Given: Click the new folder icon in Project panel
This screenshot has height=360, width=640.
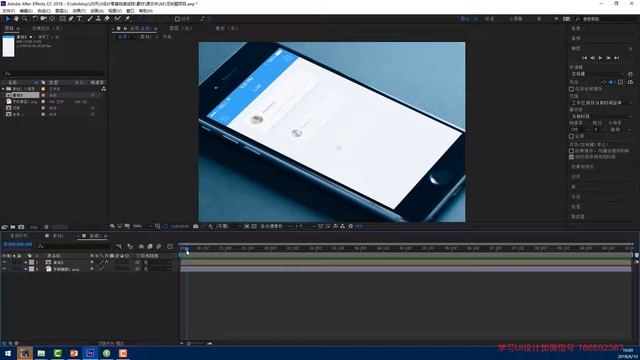Looking at the screenshot, I should (x=13, y=227).
